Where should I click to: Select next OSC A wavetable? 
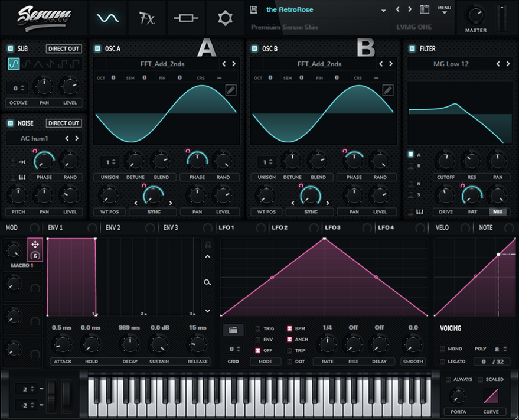(x=234, y=64)
